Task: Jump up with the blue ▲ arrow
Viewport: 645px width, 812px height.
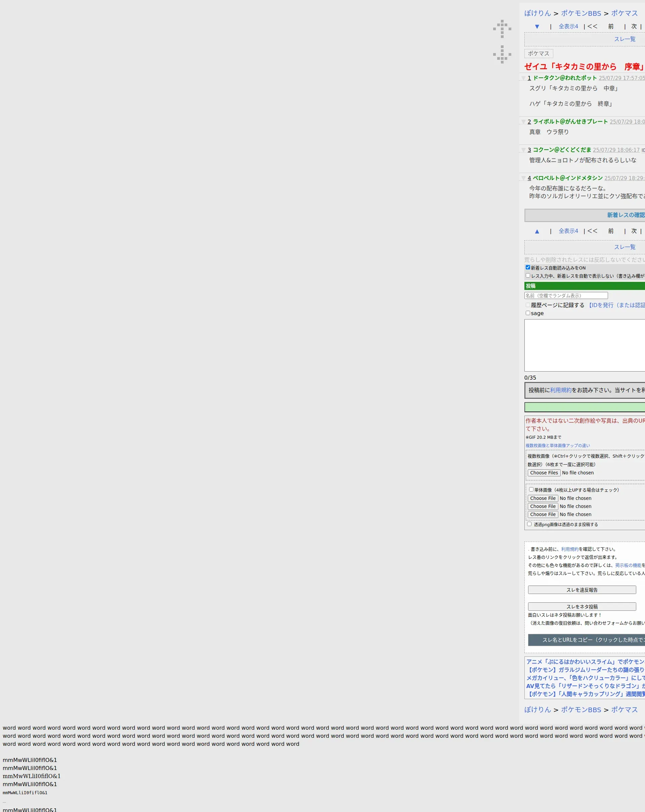Action: pos(537,231)
